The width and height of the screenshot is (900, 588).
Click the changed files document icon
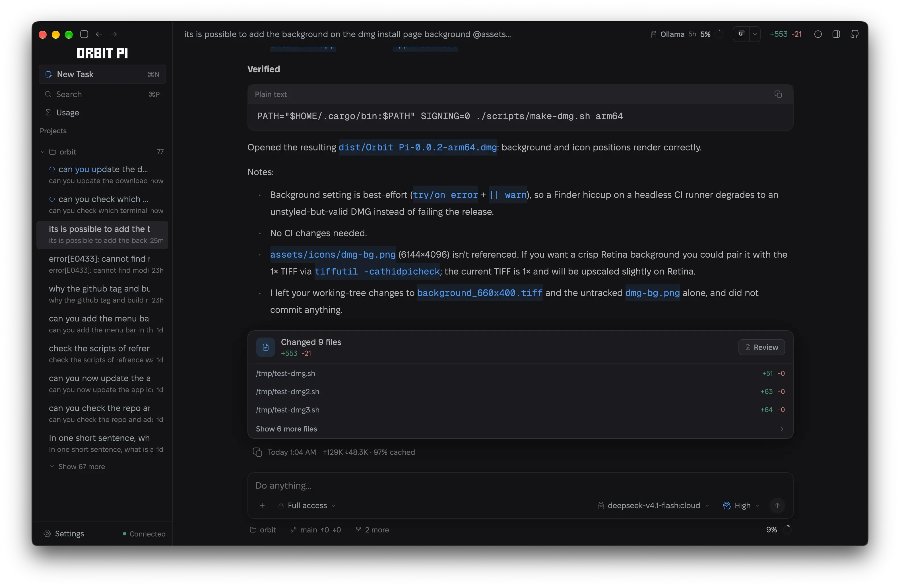(265, 347)
